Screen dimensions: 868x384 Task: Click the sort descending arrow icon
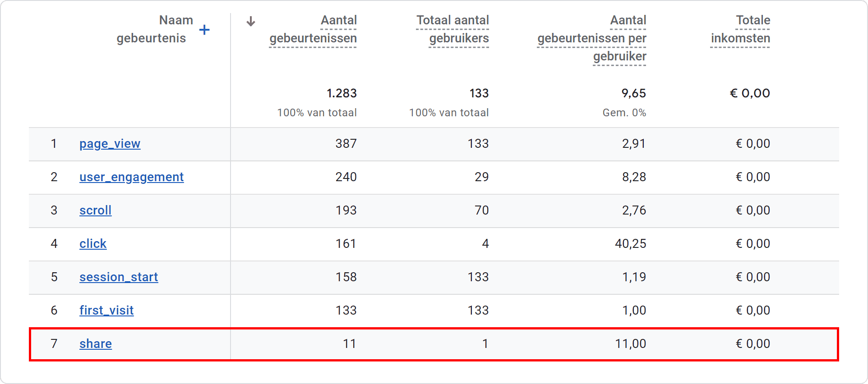tap(251, 21)
